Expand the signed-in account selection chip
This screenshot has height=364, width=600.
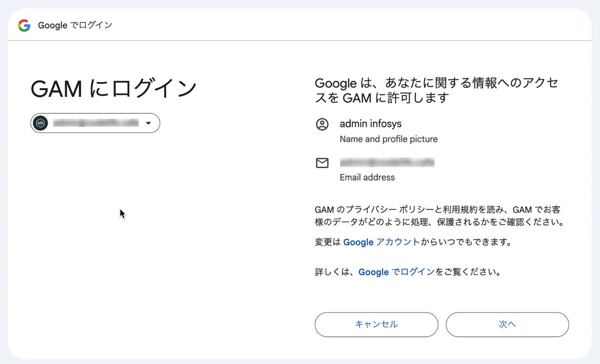point(95,123)
